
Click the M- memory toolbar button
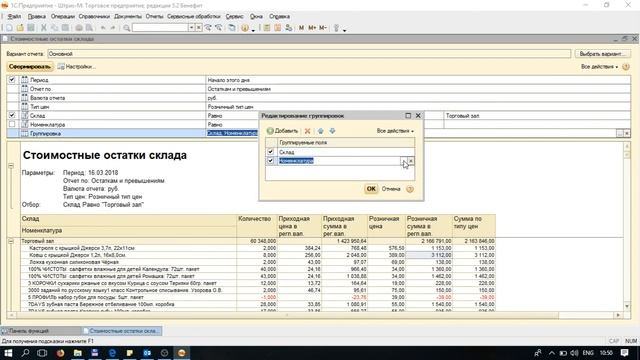(322, 28)
